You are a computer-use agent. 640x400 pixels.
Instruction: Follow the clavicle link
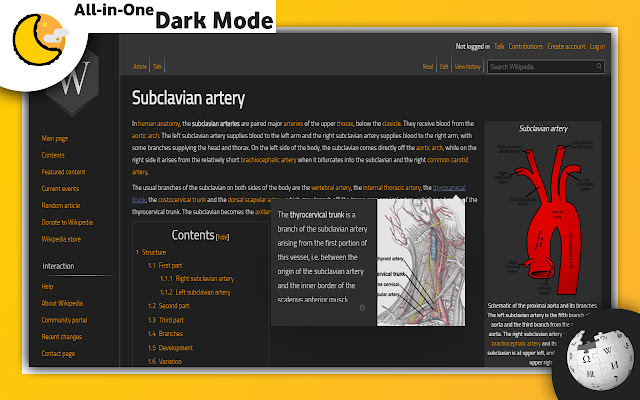click(391, 123)
